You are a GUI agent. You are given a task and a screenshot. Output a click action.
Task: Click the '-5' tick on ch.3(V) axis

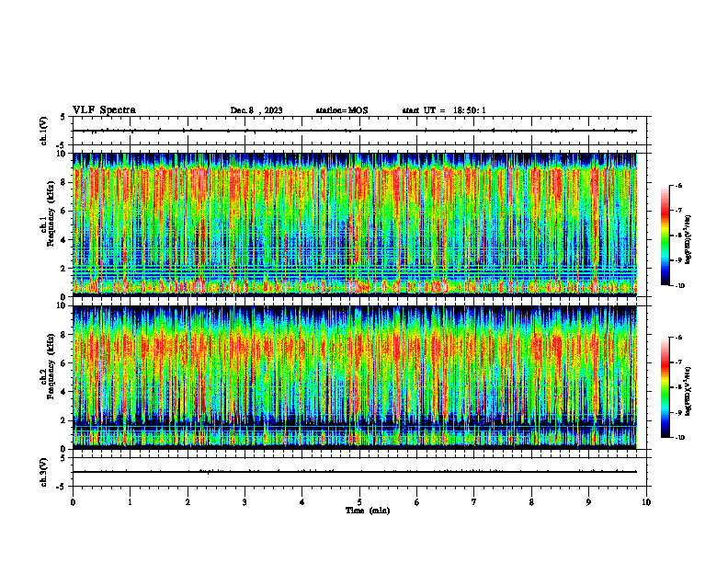coord(62,487)
